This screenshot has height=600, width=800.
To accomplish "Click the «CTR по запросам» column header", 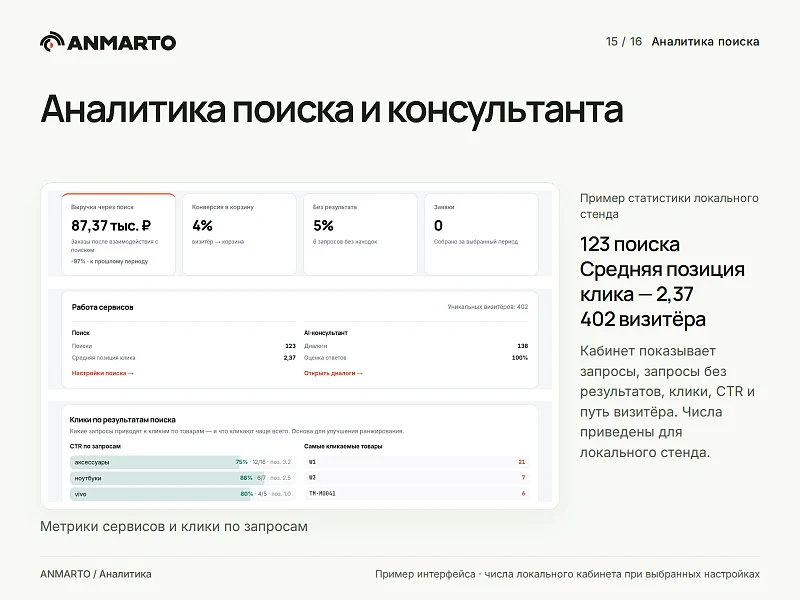I will 95,446.
